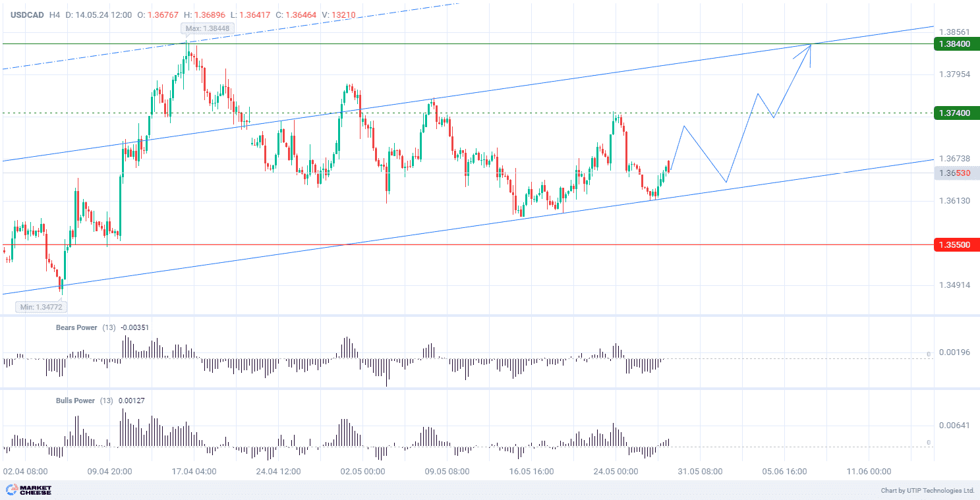Click the 11.06 00:00 time axis label
Viewport: 980px width, 500px height.
(x=869, y=472)
